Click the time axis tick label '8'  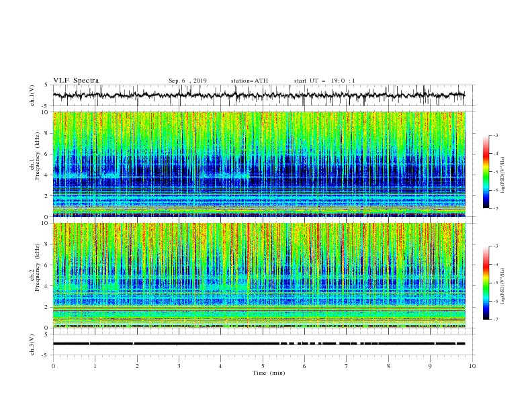pos(388,366)
